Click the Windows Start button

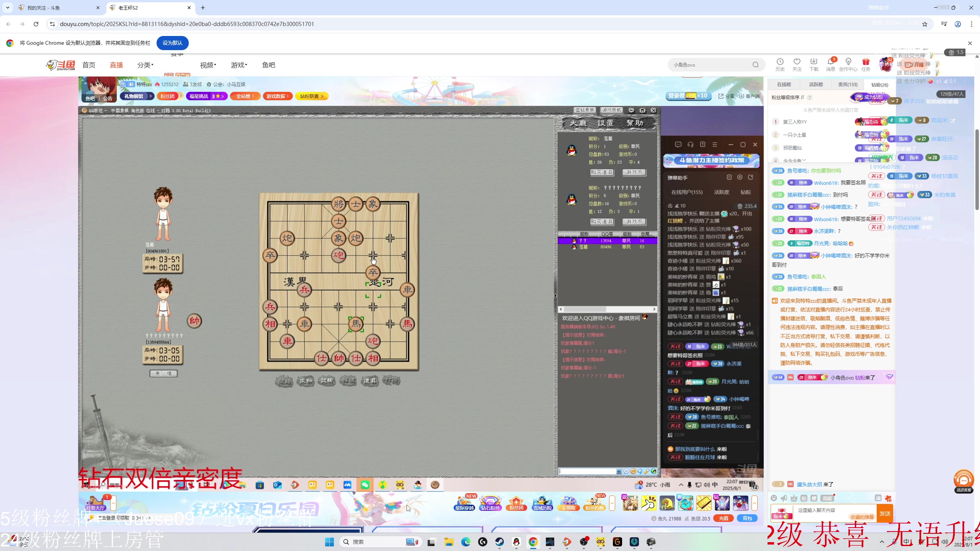[329, 542]
